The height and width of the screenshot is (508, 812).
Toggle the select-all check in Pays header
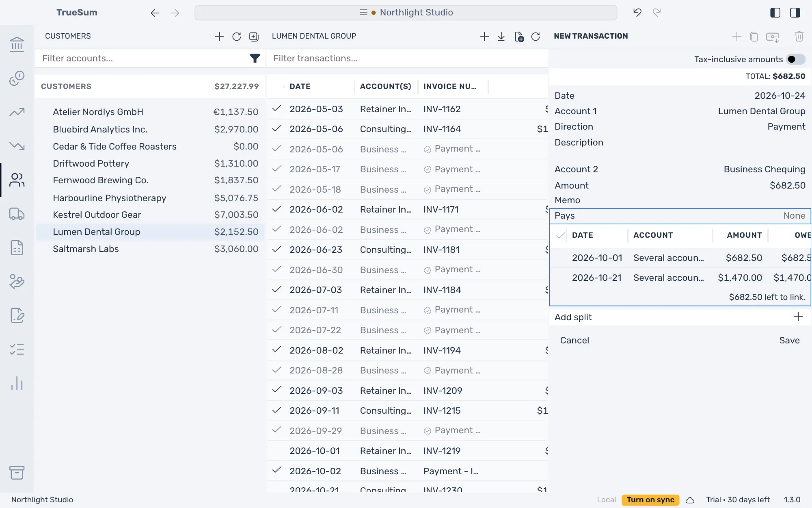(561, 235)
